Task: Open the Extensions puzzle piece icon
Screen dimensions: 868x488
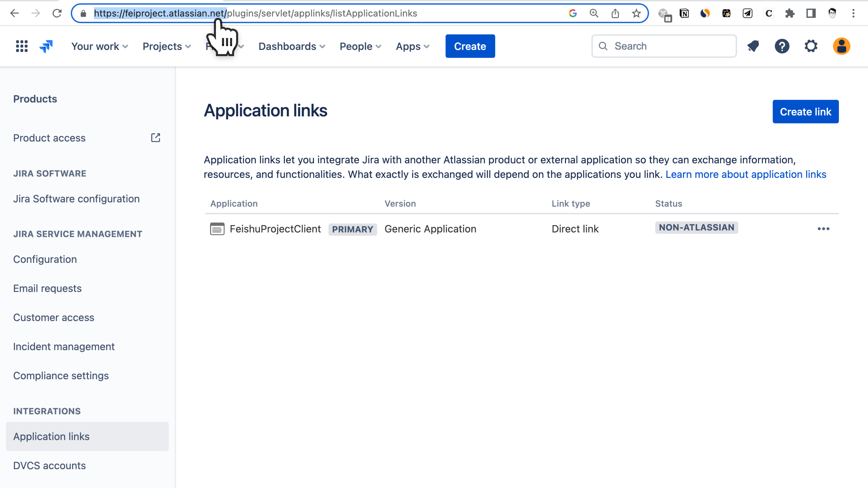Action: point(790,13)
